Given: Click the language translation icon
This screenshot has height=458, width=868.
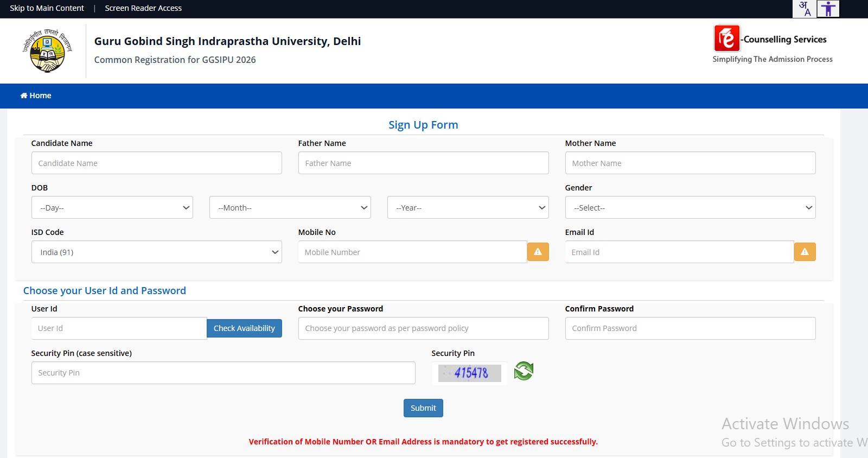Looking at the screenshot, I should tap(805, 9).
